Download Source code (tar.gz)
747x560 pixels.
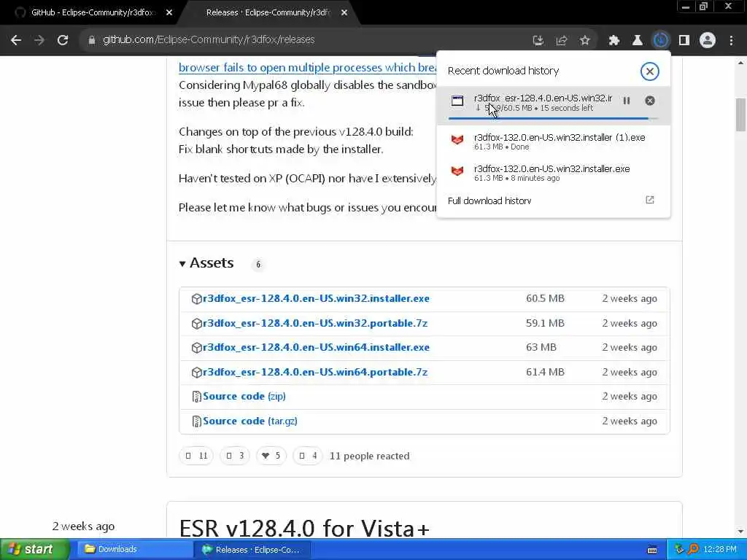point(250,421)
